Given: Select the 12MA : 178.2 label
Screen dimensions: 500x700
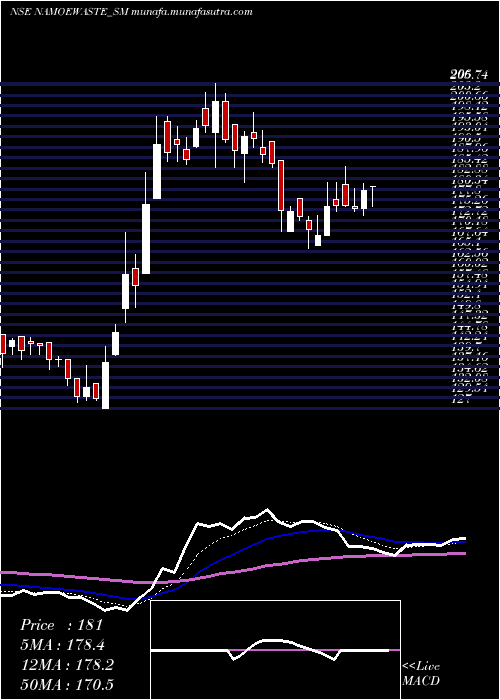Looking at the screenshot, I should (x=67, y=665).
